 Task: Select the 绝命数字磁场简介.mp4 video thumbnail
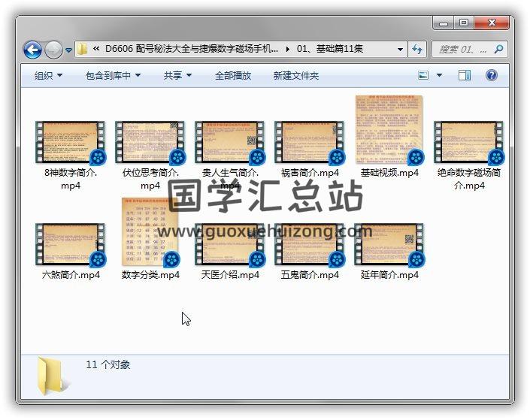469,142
